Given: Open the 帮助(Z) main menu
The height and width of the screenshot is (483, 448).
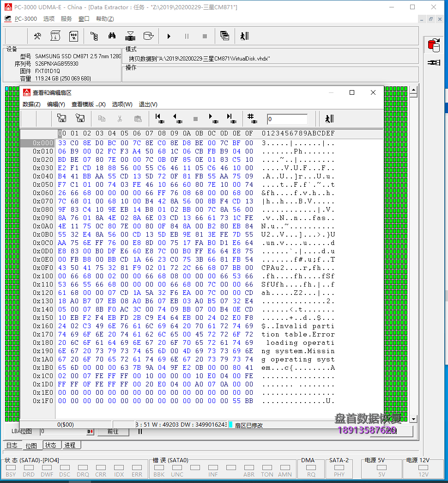Looking at the screenshot, I should pyautogui.click(x=105, y=19).
